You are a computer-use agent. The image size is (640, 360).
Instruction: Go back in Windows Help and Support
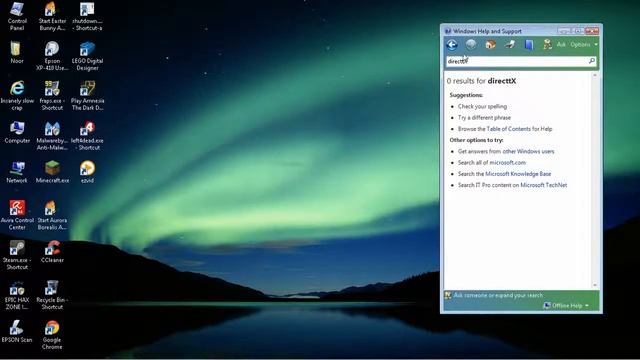tap(452, 45)
